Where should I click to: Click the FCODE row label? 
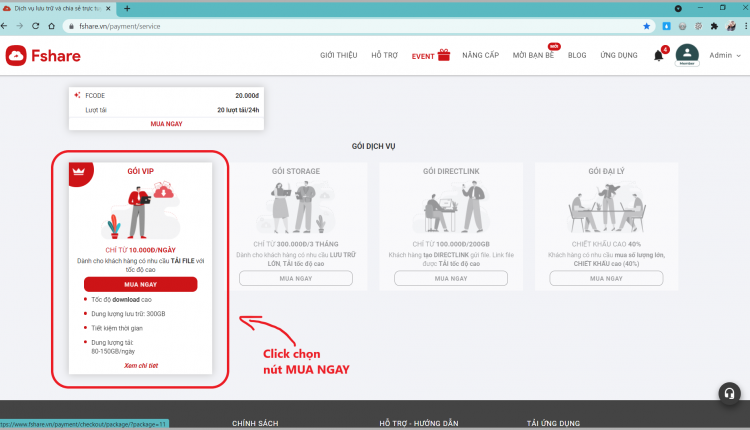click(x=95, y=96)
